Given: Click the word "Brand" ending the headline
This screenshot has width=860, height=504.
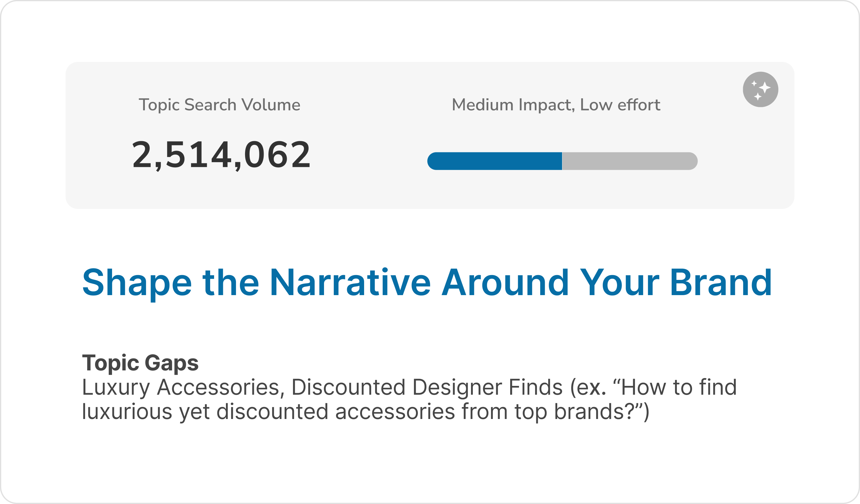Looking at the screenshot, I should [x=720, y=283].
